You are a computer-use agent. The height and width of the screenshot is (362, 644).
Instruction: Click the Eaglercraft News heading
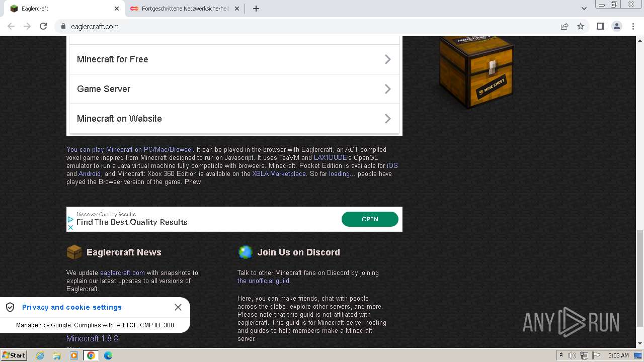coord(124,252)
